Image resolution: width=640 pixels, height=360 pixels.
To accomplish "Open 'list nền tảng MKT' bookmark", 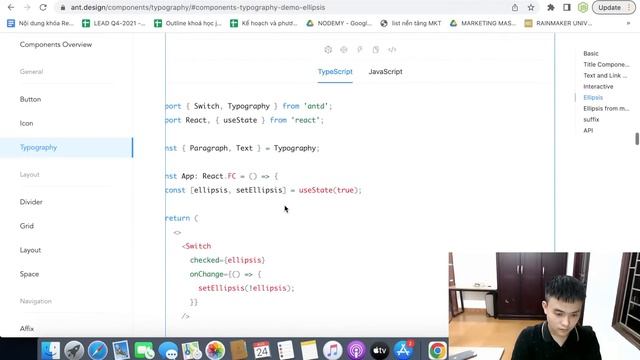I will (411, 23).
